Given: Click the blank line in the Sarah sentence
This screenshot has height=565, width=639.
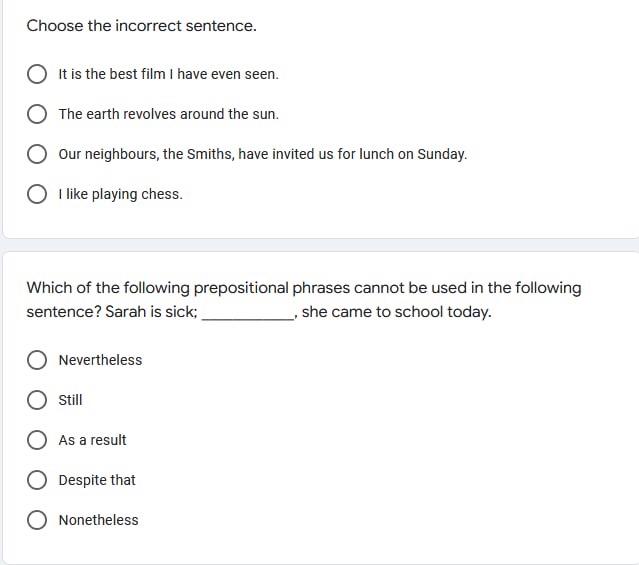Looking at the screenshot, I should pyautogui.click(x=248, y=317).
